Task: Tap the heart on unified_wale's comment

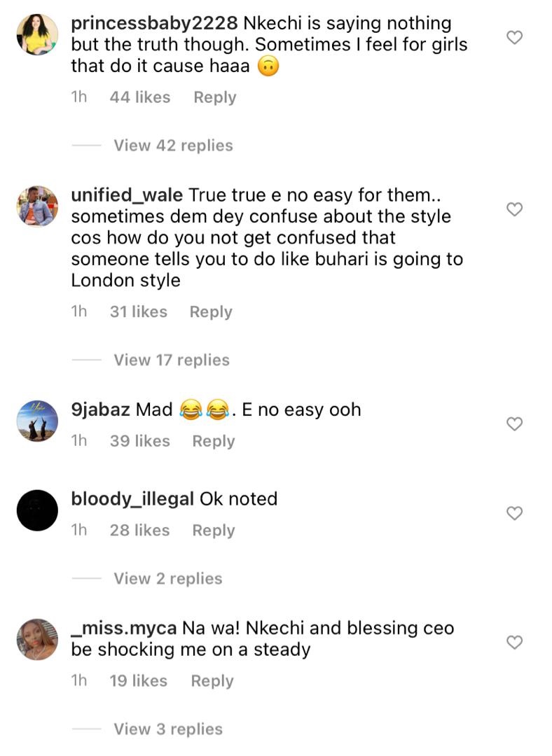Action: (515, 209)
